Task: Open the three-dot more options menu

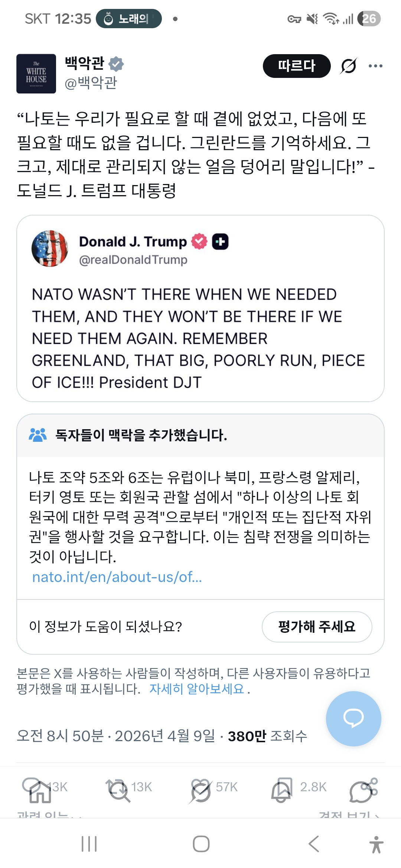Action: click(375, 66)
